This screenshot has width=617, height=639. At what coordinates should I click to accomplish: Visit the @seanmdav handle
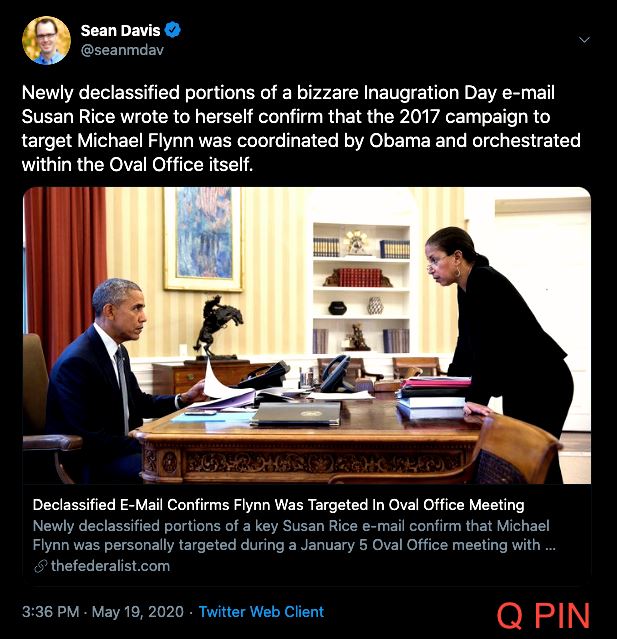pyautogui.click(x=122, y=50)
